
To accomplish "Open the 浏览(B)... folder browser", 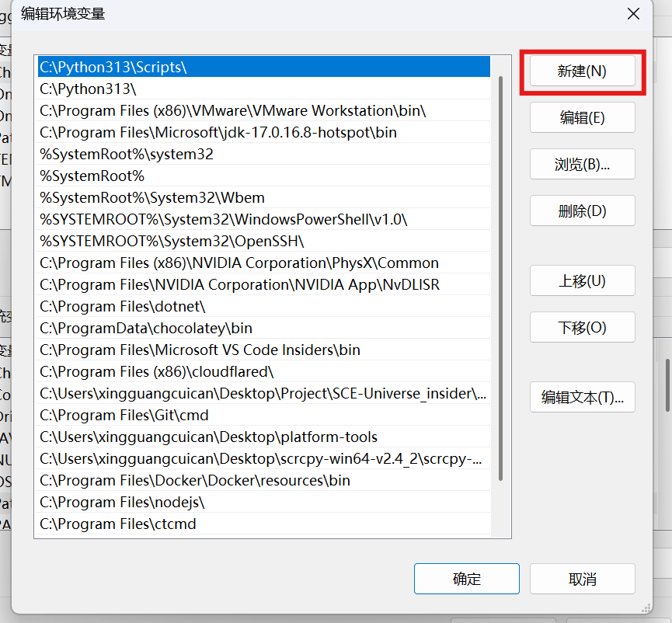I will [582, 165].
